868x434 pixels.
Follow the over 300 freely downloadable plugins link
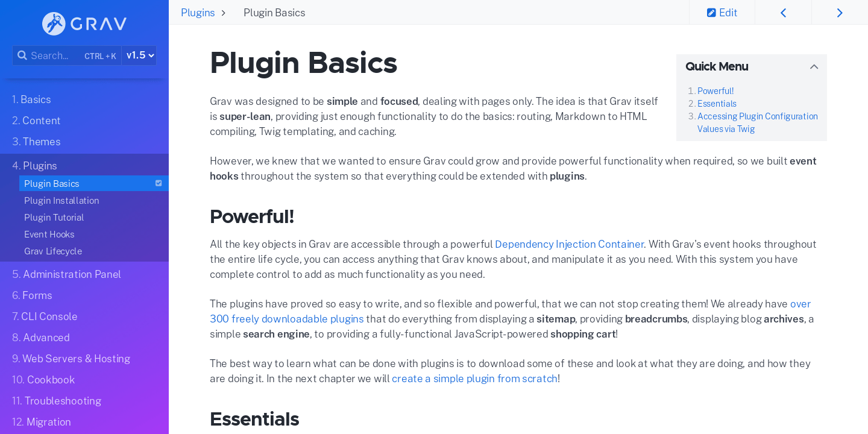286,318
